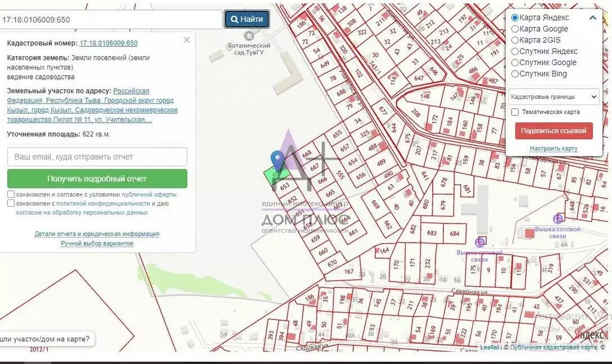Click the email input field
Viewport: 612px width, 364px height.
(x=97, y=157)
